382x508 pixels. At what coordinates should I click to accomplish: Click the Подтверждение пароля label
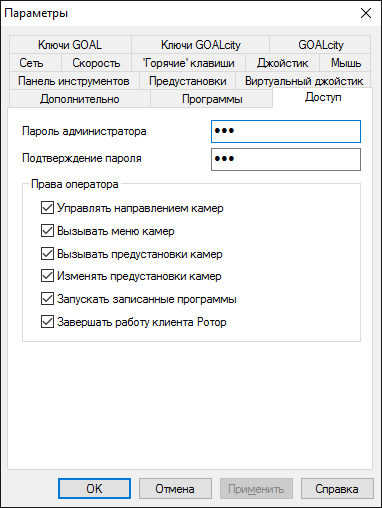pyautogui.click(x=82, y=158)
